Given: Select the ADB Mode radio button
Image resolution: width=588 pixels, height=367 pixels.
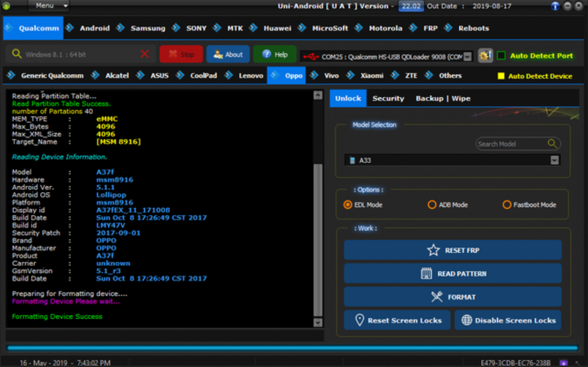Looking at the screenshot, I should pyautogui.click(x=432, y=205).
